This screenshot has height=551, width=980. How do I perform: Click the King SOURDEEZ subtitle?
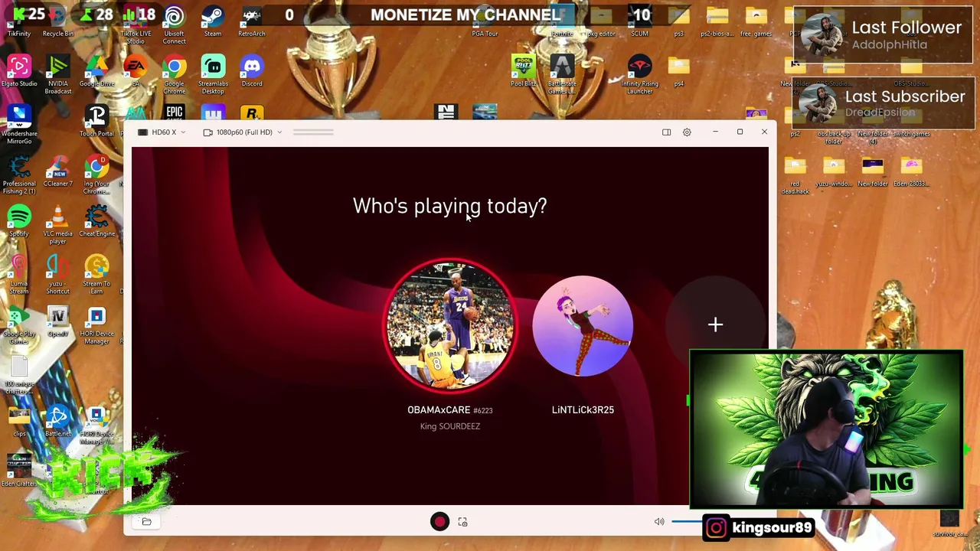click(450, 426)
